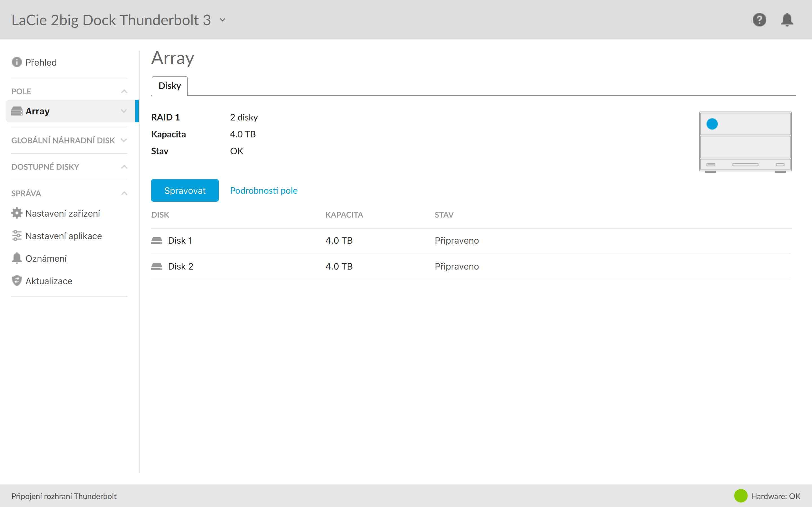
Task: Open the Podrobnosti pole link
Action: point(264,190)
